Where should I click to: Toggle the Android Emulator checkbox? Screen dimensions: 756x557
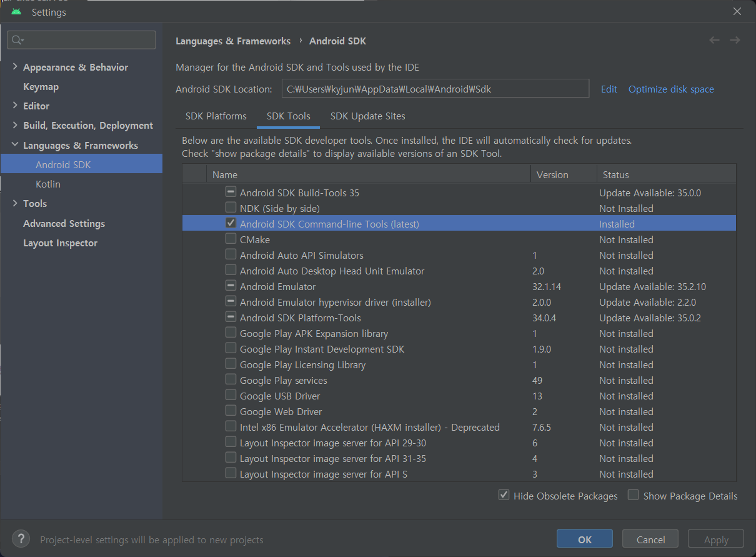click(231, 286)
